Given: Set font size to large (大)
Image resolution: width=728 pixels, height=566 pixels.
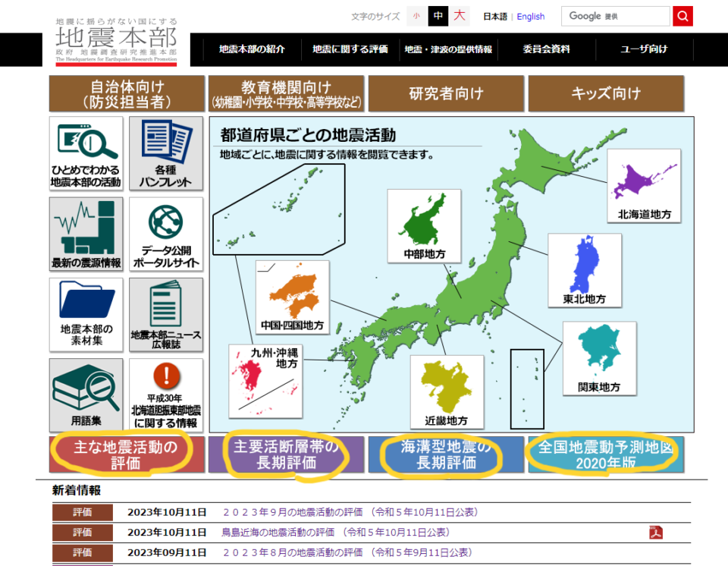Looking at the screenshot, I should point(460,16).
